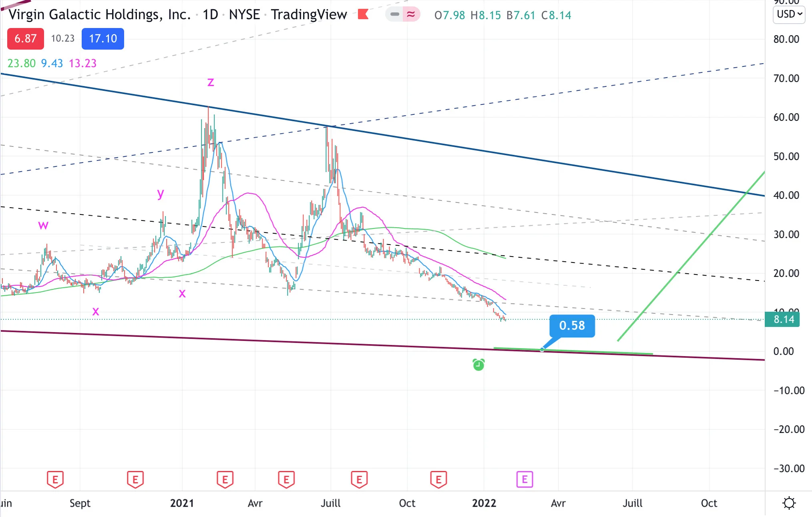Click the Virgin Galactic Holdings, Inc. title

coord(100,14)
